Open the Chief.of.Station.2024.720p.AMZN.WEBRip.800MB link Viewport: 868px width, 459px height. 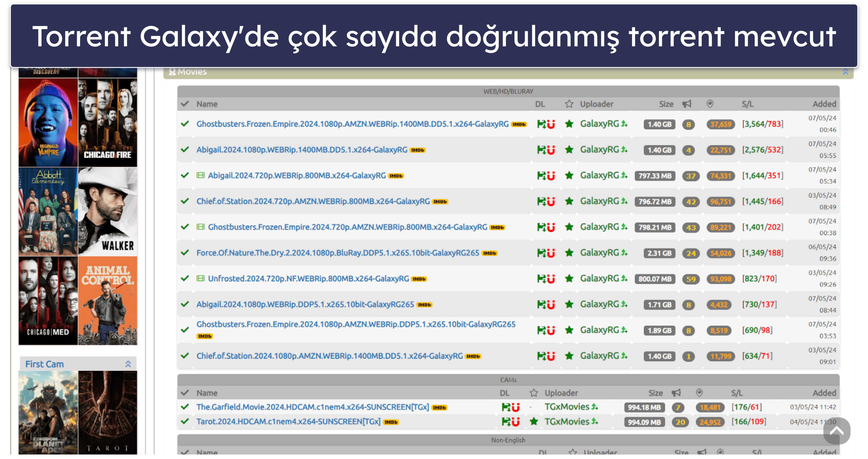pos(313,201)
